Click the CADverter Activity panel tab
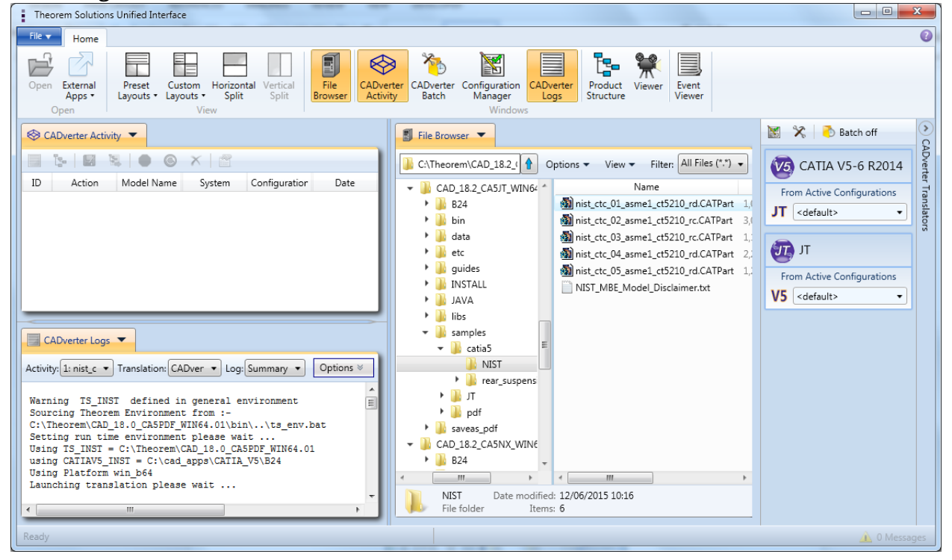This screenshot has height=560, width=952. (x=82, y=135)
